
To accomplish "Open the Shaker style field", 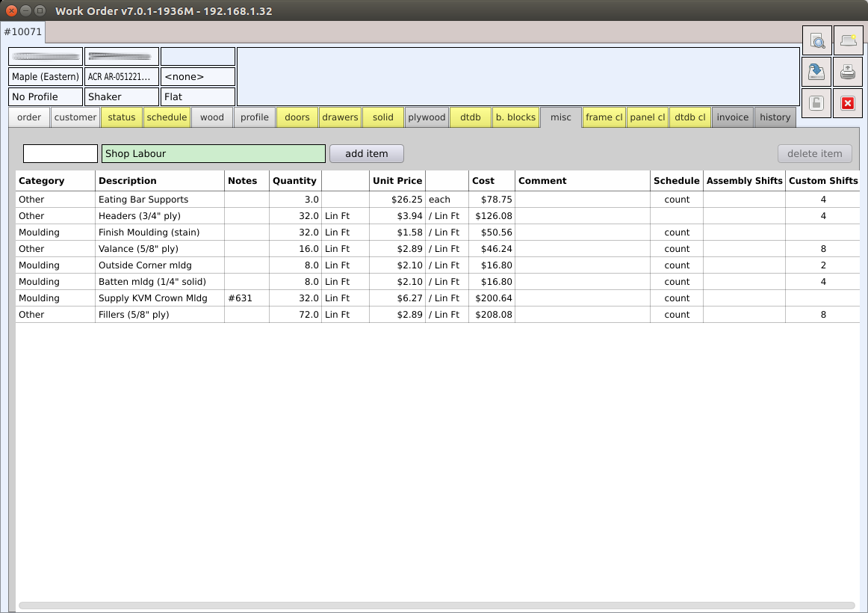I will [x=121, y=96].
